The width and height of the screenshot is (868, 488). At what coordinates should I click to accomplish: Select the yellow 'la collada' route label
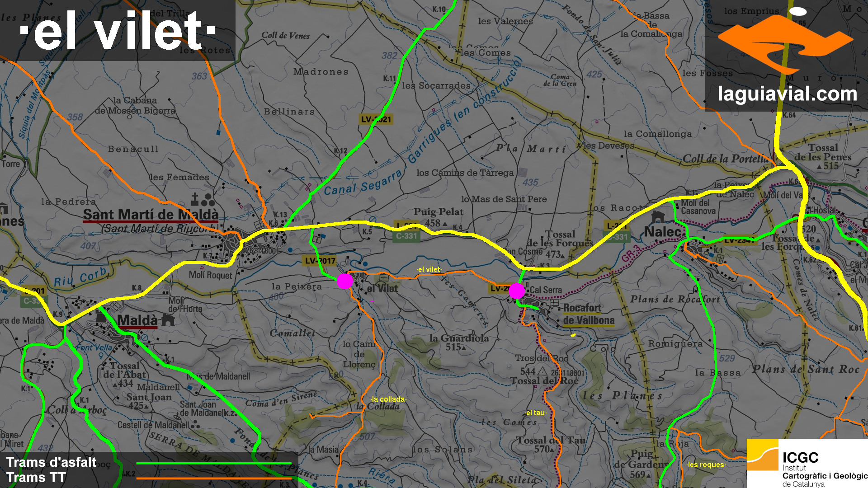[388, 399]
